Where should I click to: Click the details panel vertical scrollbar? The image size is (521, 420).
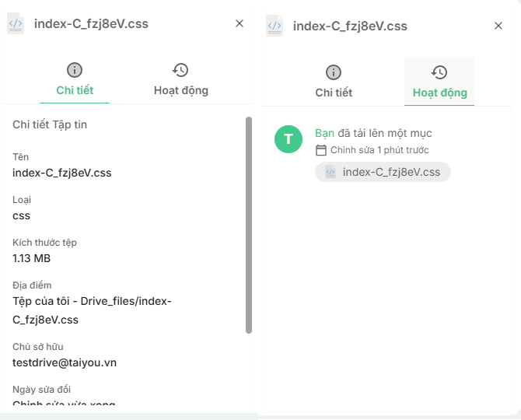(x=248, y=226)
